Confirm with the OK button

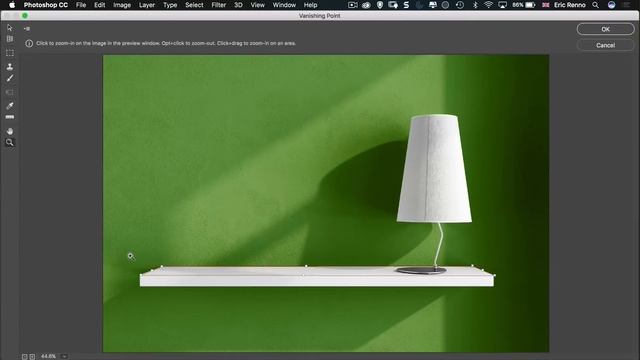[x=605, y=29]
